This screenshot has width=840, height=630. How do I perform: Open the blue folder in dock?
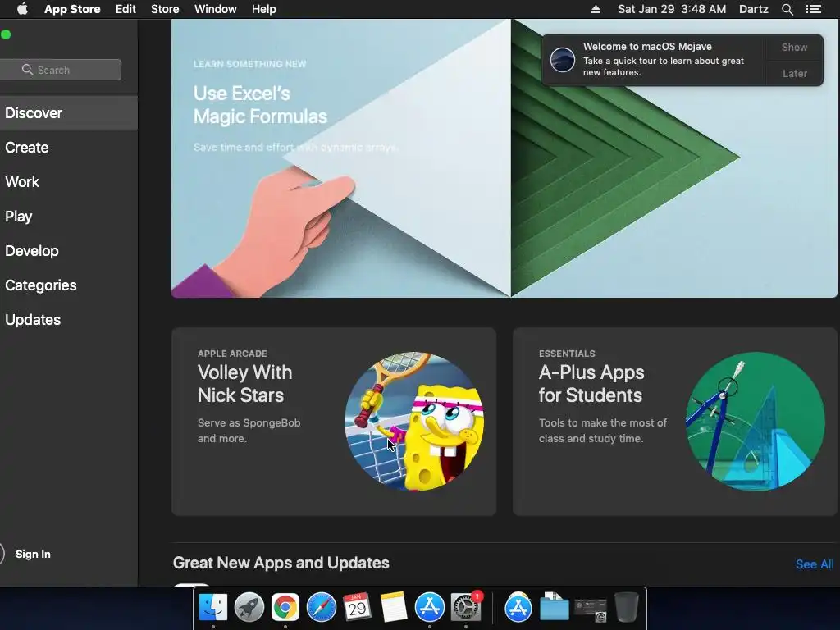pos(555,608)
